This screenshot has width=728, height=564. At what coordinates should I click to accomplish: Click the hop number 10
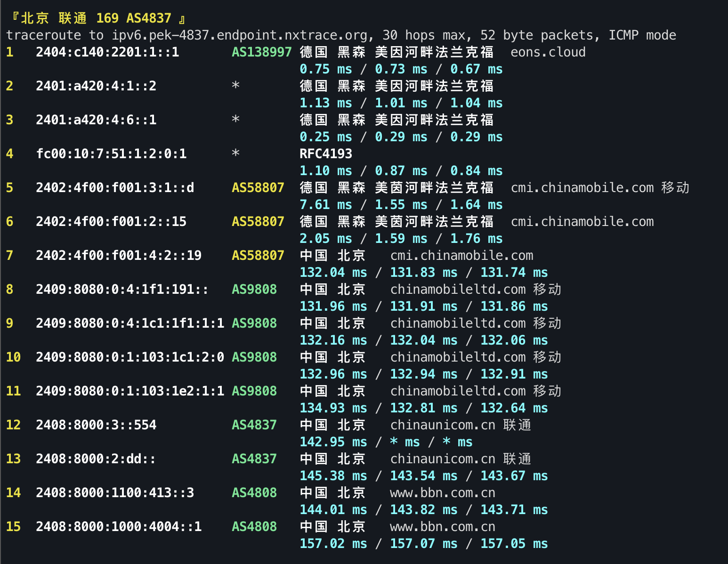(x=13, y=357)
